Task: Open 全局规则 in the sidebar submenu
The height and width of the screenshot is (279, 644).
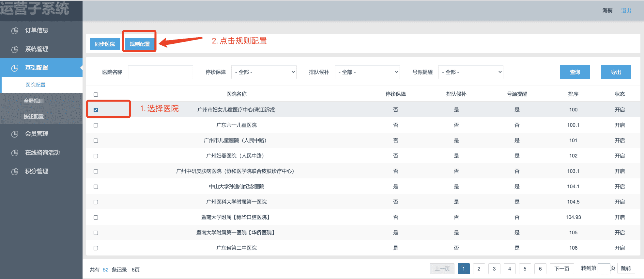Action: 34,101
